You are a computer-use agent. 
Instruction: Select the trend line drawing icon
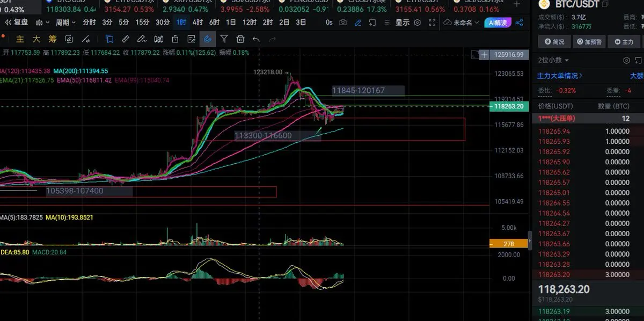pyautogui.click(x=85, y=39)
